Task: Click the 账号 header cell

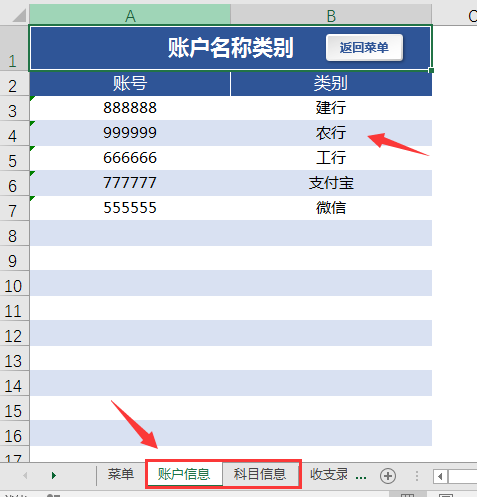Action: [x=130, y=83]
